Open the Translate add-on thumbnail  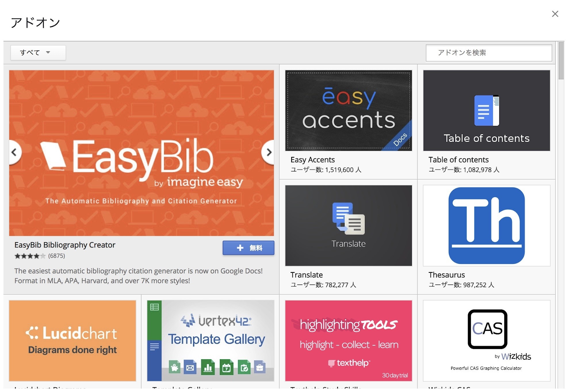tap(349, 226)
